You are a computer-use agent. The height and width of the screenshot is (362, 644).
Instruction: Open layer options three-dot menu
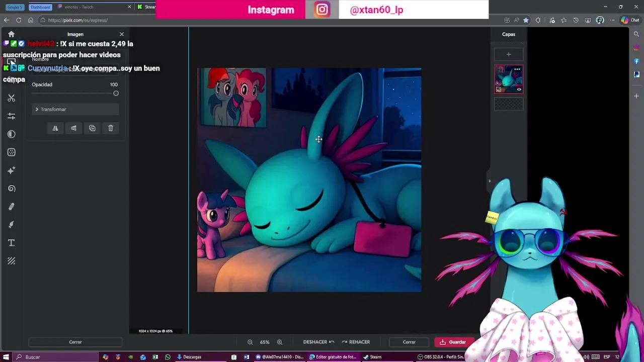pyautogui.click(x=517, y=69)
